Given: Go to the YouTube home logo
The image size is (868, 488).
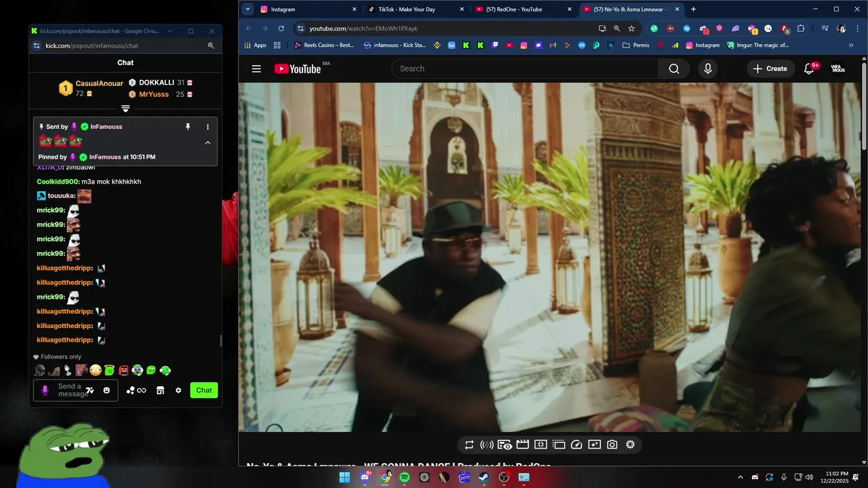Looking at the screenshot, I should point(298,68).
